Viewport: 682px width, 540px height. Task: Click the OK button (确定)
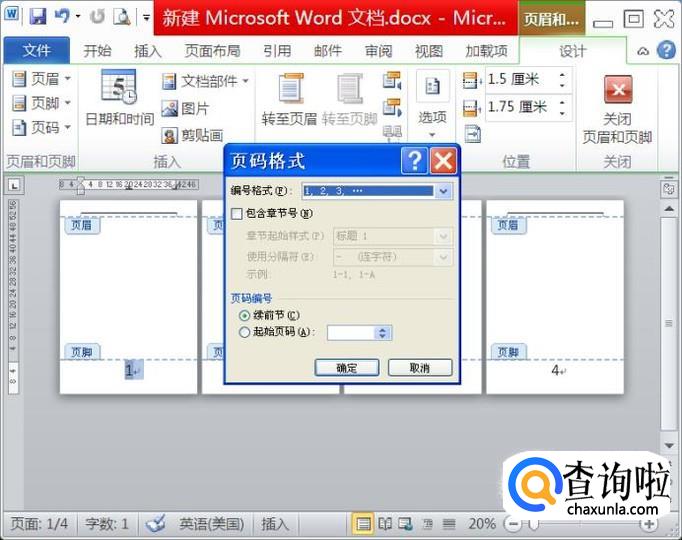point(347,368)
